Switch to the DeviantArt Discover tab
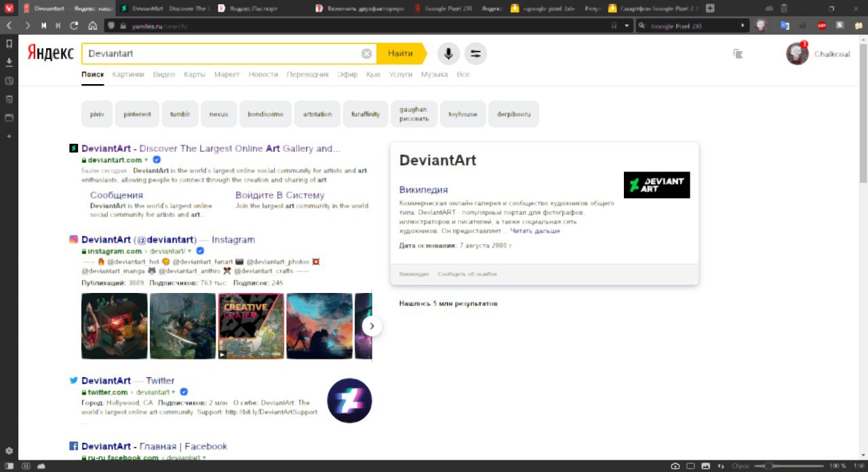The image size is (868, 472). pyautogui.click(x=165, y=8)
